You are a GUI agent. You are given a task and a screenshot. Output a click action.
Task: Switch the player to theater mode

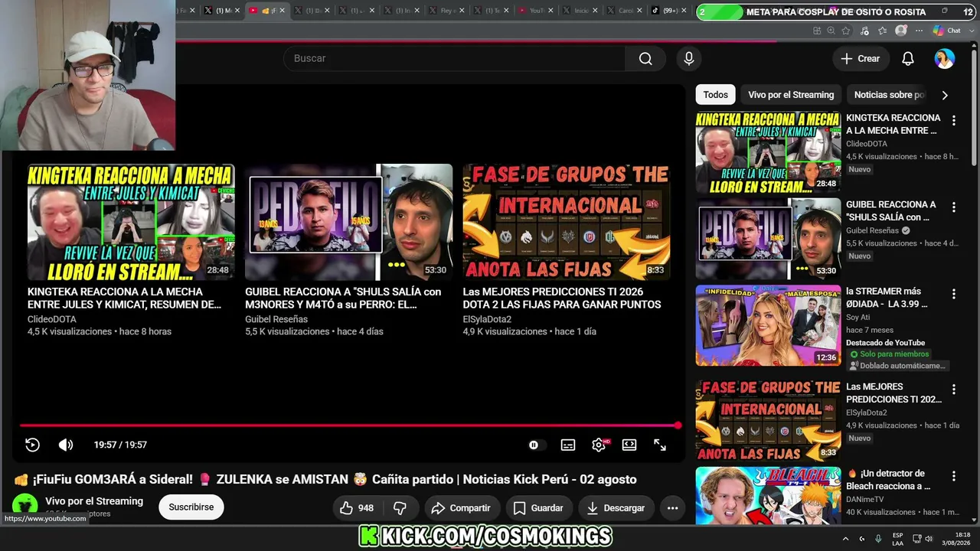629,445
